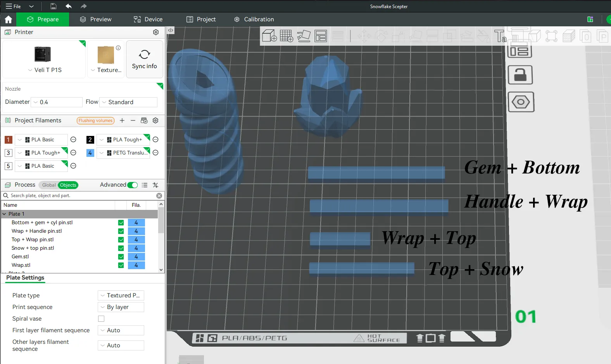
Task: Uncheck the Bottom + gem + cyl pin.stl checkbox
Action: click(121, 223)
